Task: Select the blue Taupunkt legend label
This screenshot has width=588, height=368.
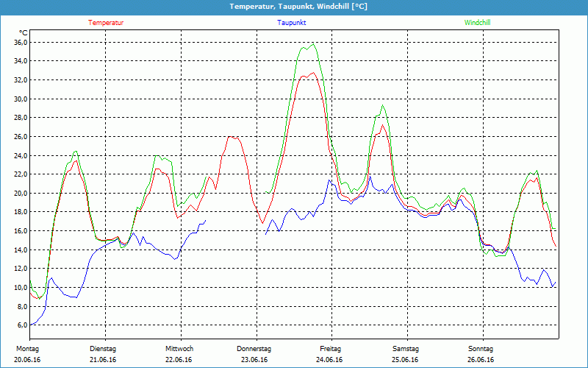Action: [x=291, y=23]
